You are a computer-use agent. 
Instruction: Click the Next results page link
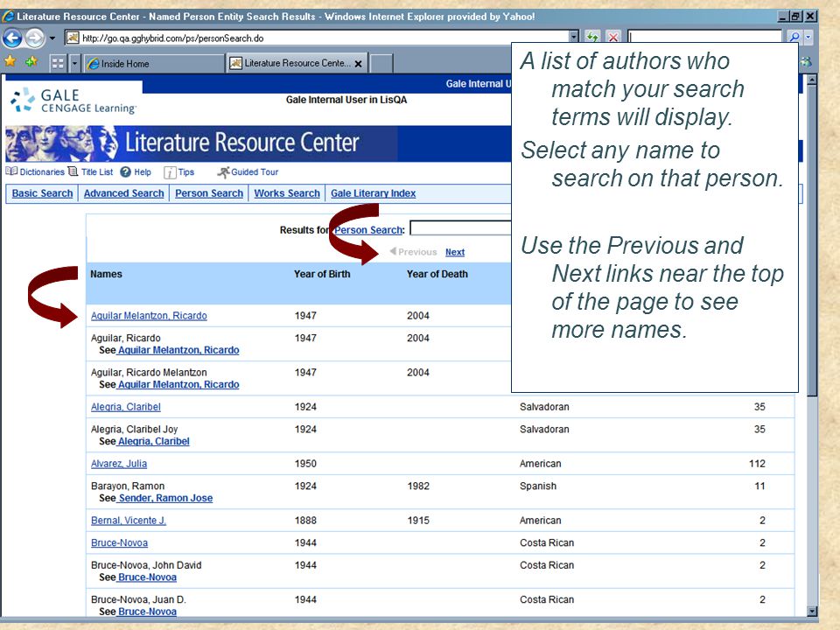455,252
